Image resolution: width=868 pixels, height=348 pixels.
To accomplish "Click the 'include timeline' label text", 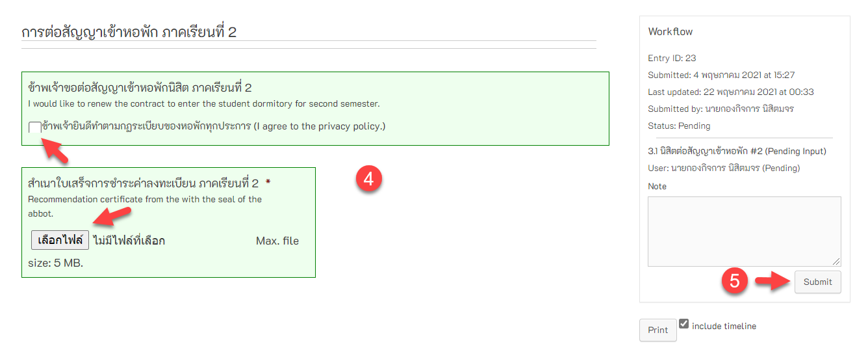I will point(724,326).
